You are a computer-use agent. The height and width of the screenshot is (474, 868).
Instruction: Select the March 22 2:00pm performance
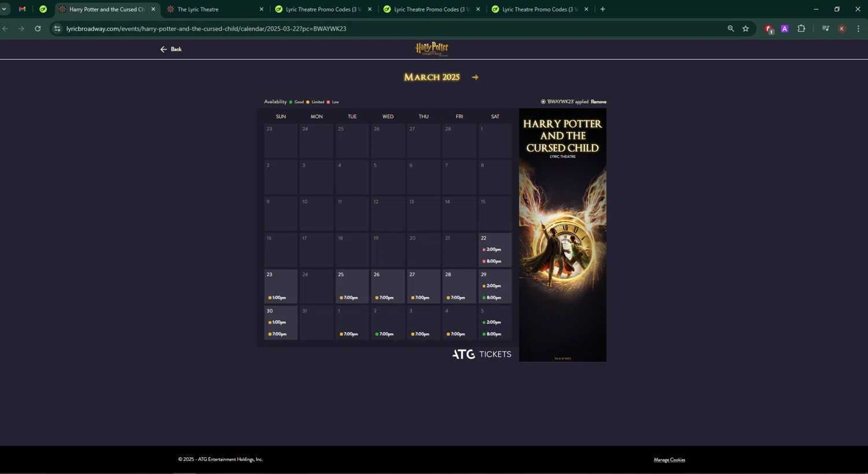coord(492,249)
